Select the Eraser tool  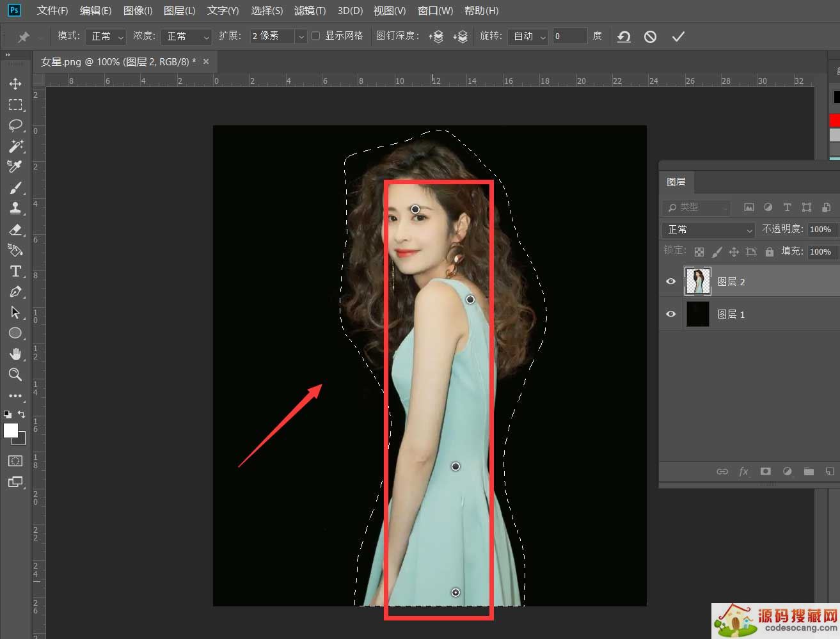point(15,229)
